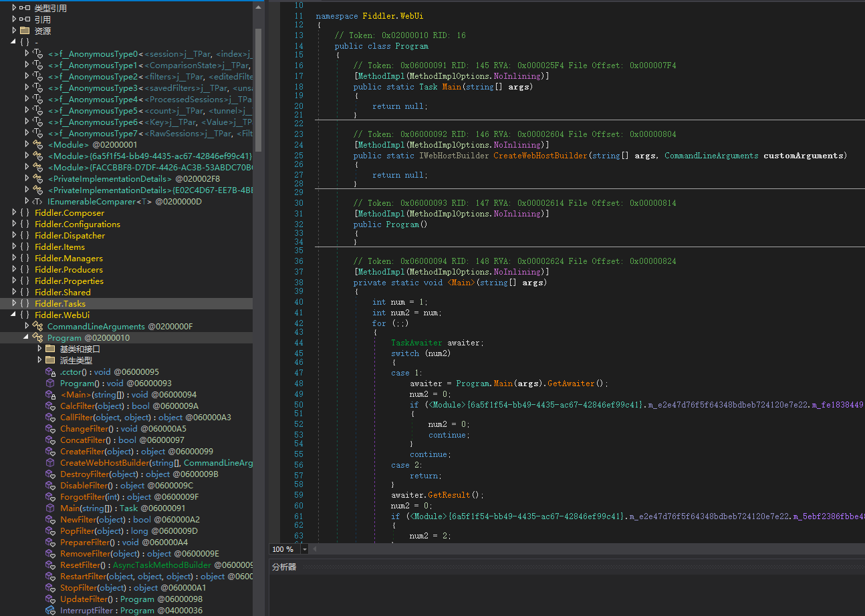Viewport: 865px width, 616px height.
Task: Select PrepareFilter() : void method
Action: pyautogui.click(x=124, y=543)
